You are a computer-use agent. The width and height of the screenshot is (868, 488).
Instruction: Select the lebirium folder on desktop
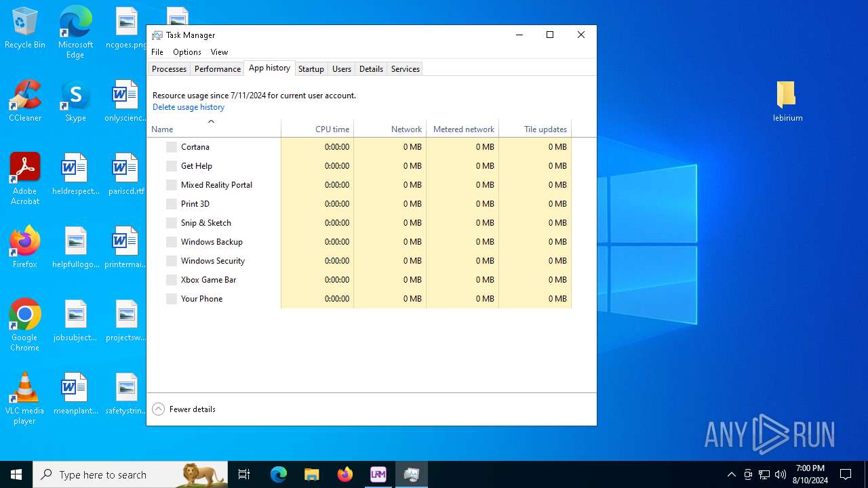[x=787, y=101]
